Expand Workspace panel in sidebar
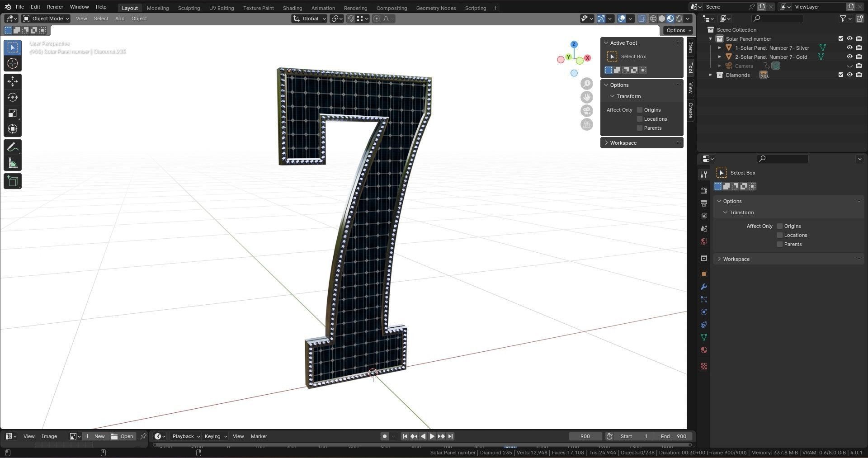 tap(607, 143)
